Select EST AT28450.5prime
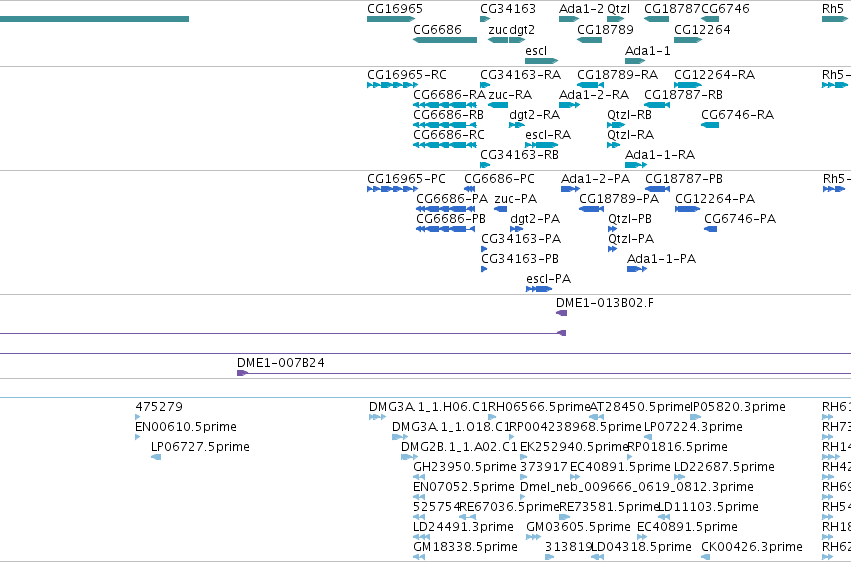The height and width of the screenshot is (562, 851). pyautogui.click(x=596, y=417)
